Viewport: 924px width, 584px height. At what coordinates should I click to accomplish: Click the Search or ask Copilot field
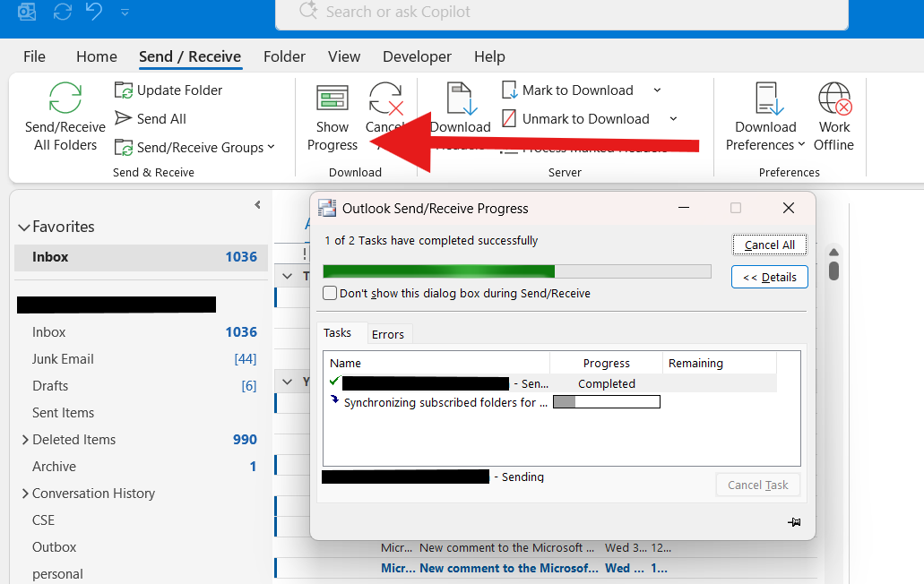pos(562,13)
